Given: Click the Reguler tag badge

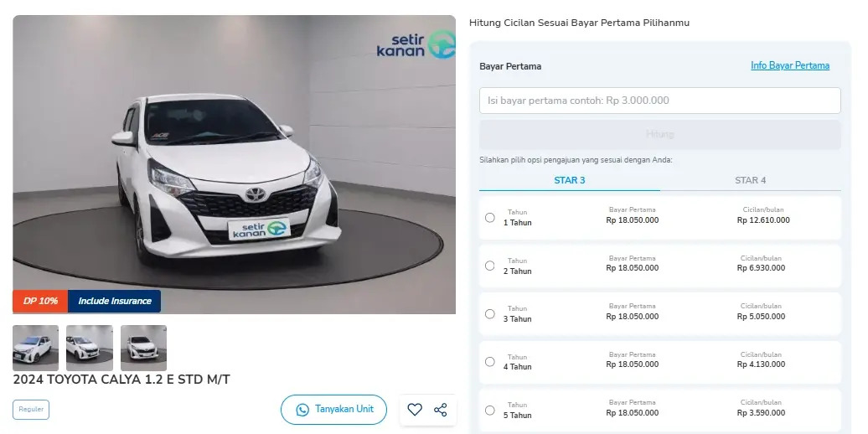Looking at the screenshot, I should coord(31,410).
